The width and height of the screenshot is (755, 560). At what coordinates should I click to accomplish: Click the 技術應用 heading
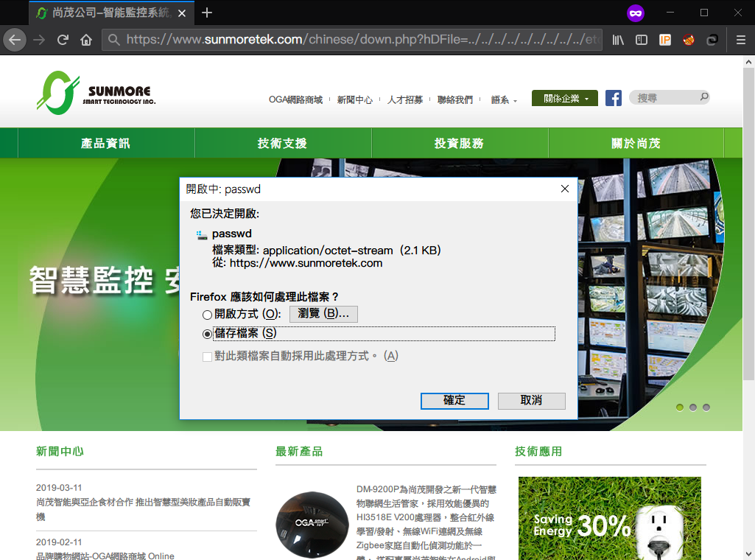pyautogui.click(x=538, y=452)
